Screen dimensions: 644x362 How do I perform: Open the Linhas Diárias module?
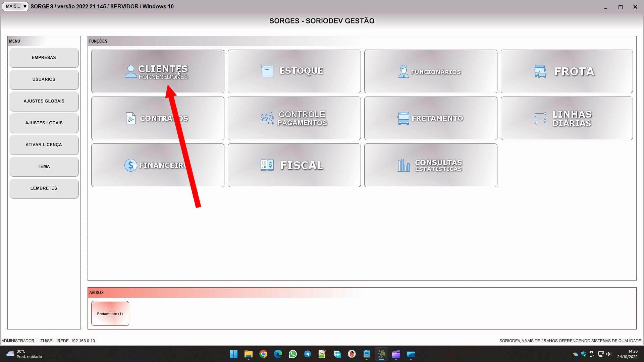(x=567, y=118)
